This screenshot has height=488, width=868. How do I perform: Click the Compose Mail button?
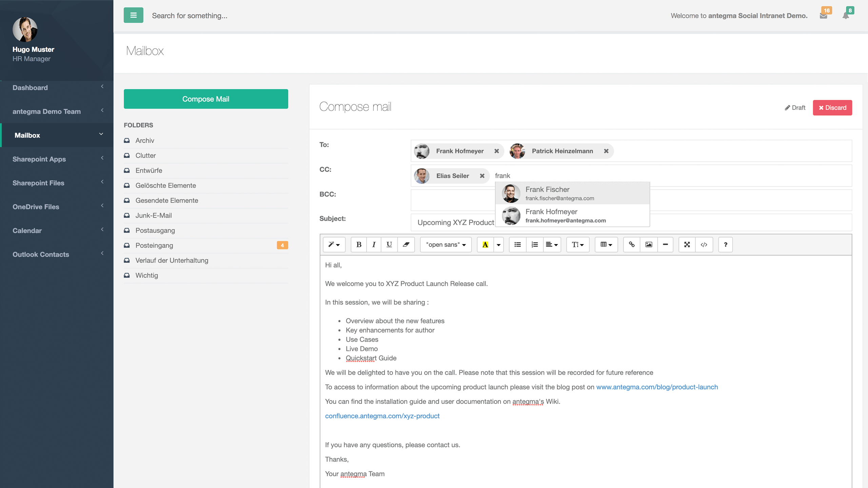coord(206,98)
